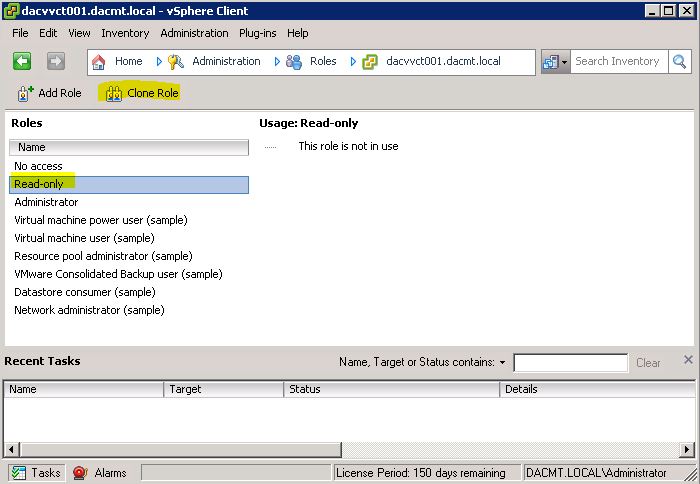
Task: Open the Inventory menu
Action: point(125,33)
